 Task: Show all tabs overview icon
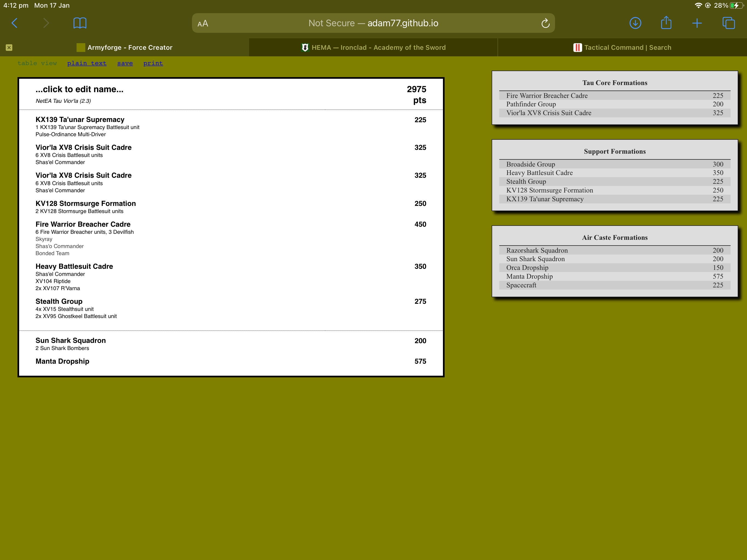(728, 23)
